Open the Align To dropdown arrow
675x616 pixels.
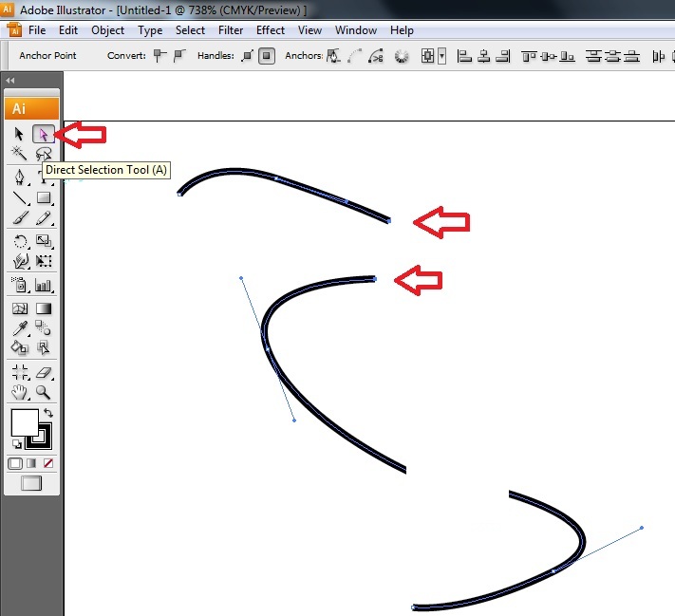(x=442, y=56)
